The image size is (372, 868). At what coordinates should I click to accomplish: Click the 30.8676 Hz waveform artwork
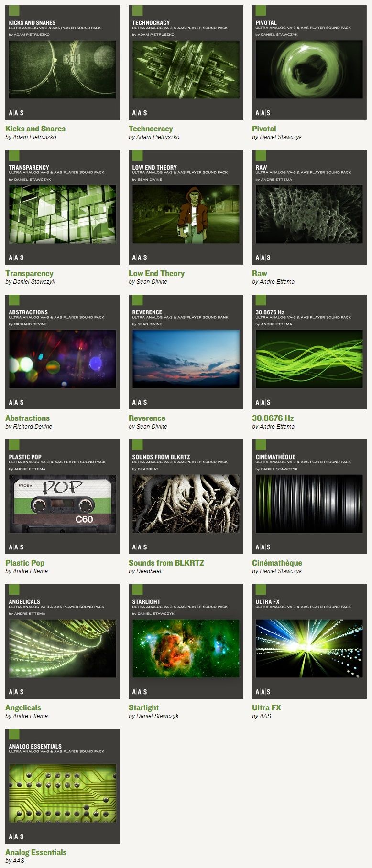pyautogui.click(x=309, y=352)
